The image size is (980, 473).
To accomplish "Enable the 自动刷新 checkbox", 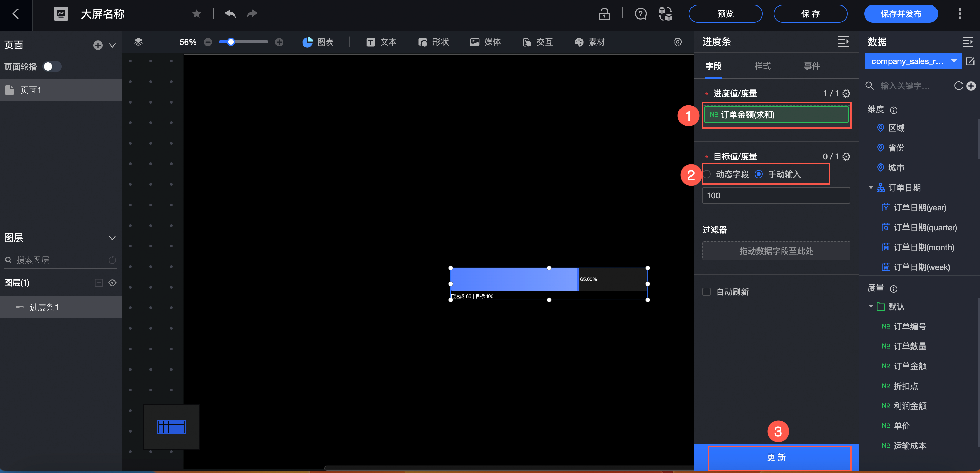I will [707, 292].
